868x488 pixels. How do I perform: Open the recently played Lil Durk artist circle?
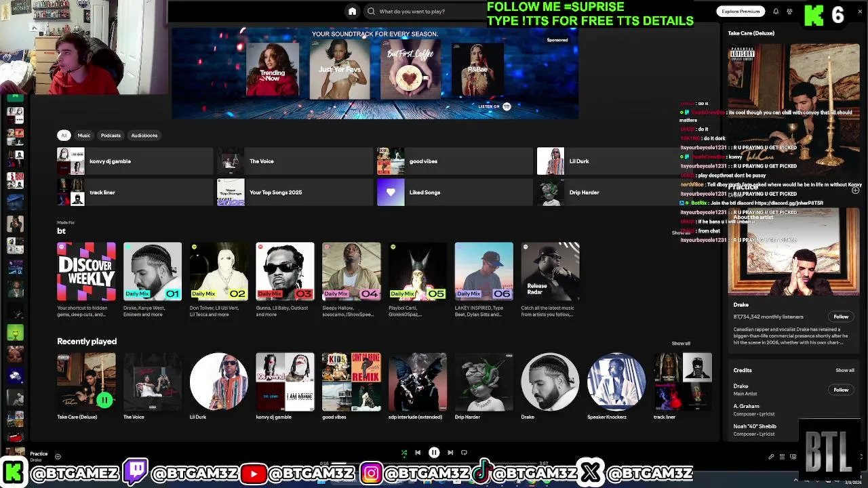[x=219, y=382]
